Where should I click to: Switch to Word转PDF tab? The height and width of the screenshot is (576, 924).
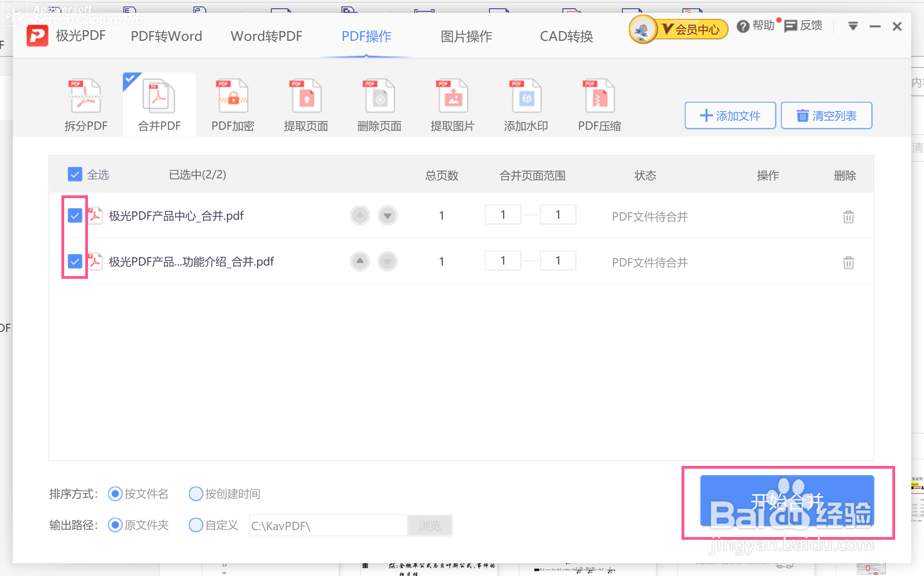pos(266,36)
